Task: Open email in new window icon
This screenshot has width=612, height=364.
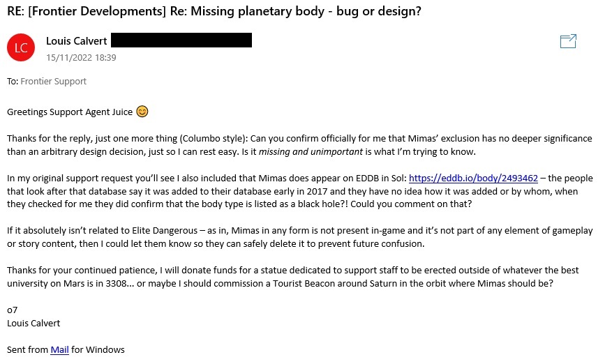Action: click(568, 41)
